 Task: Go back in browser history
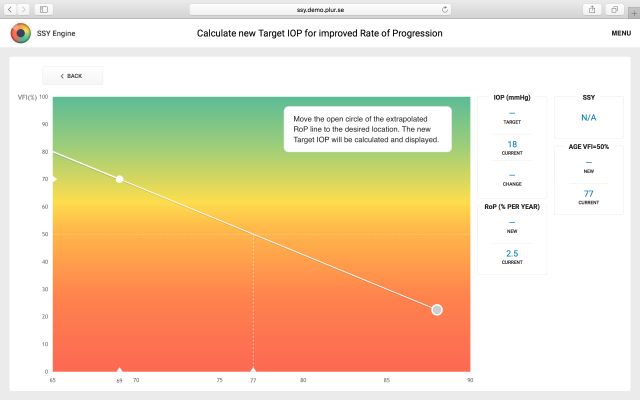[x=9, y=8]
